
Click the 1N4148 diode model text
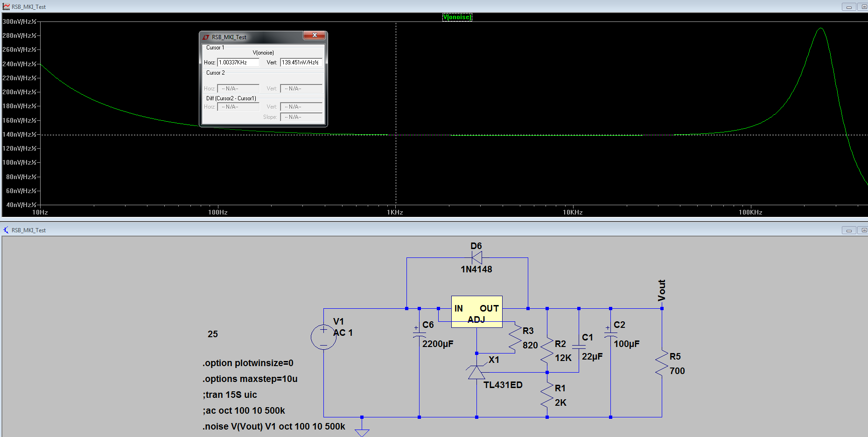476,269
